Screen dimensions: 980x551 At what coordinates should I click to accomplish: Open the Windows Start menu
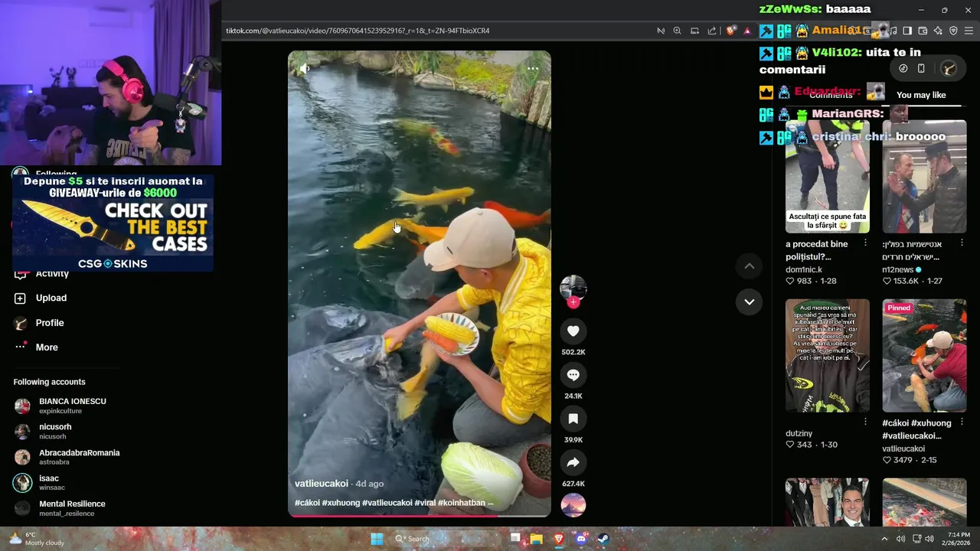coord(377,539)
